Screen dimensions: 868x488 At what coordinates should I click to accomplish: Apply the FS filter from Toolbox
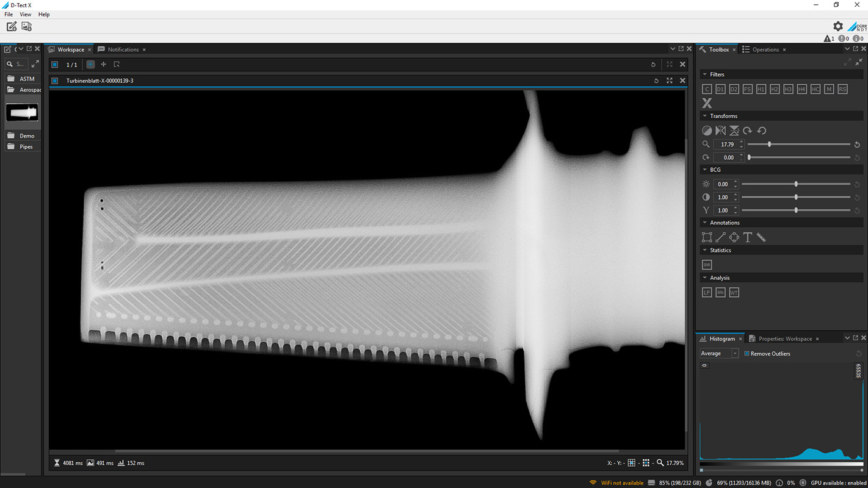[747, 89]
